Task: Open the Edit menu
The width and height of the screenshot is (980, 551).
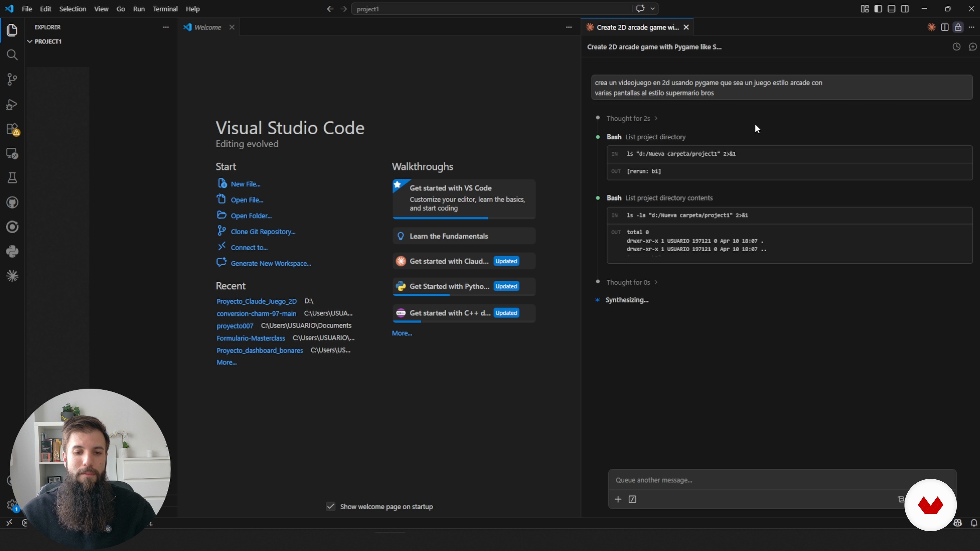Action: point(46,9)
